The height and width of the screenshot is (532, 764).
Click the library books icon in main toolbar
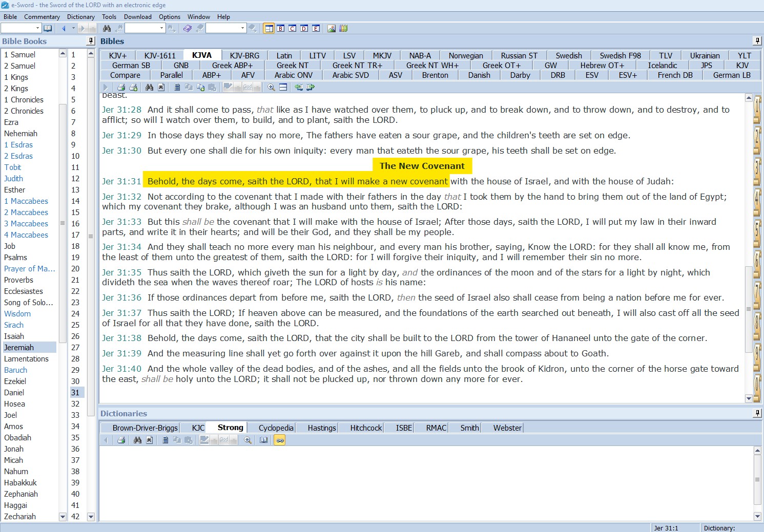click(343, 28)
